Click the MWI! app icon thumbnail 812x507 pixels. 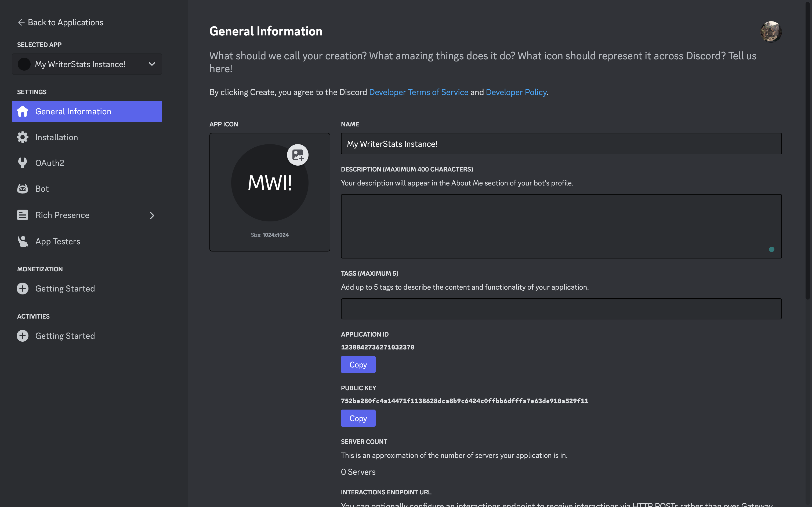tap(269, 183)
